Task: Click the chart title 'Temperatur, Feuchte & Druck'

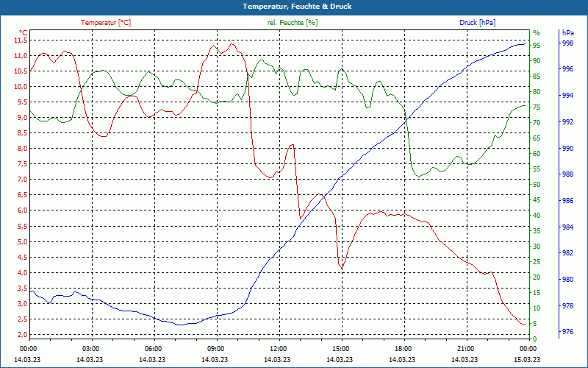Action: point(297,7)
